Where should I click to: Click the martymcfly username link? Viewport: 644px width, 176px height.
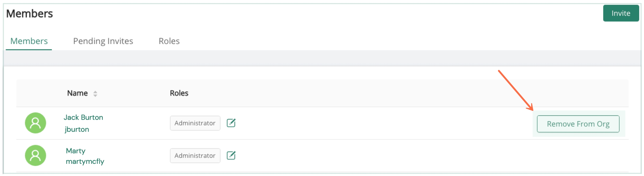[x=85, y=161]
